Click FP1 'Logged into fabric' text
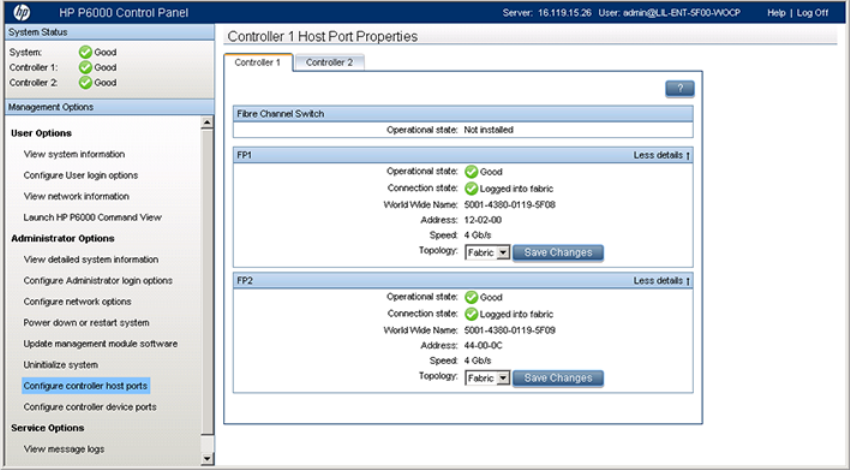The width and height of the screenshot is (850, 470). 517,189
